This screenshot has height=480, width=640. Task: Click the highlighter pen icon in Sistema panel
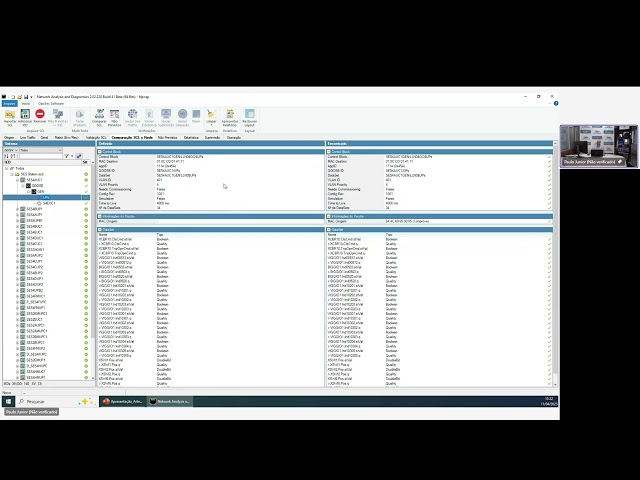(x=79, y=156)
